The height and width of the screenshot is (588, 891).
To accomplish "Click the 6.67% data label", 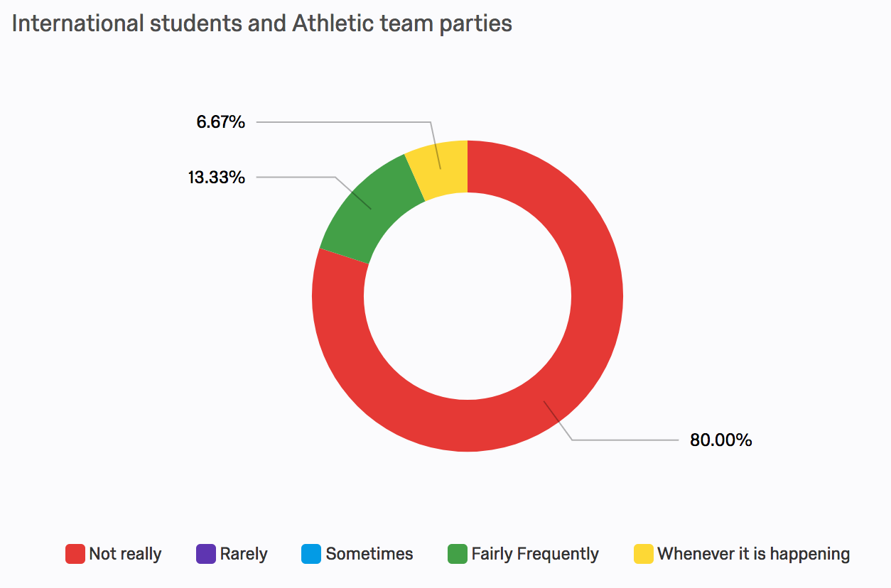I will (x=221, y=122).
